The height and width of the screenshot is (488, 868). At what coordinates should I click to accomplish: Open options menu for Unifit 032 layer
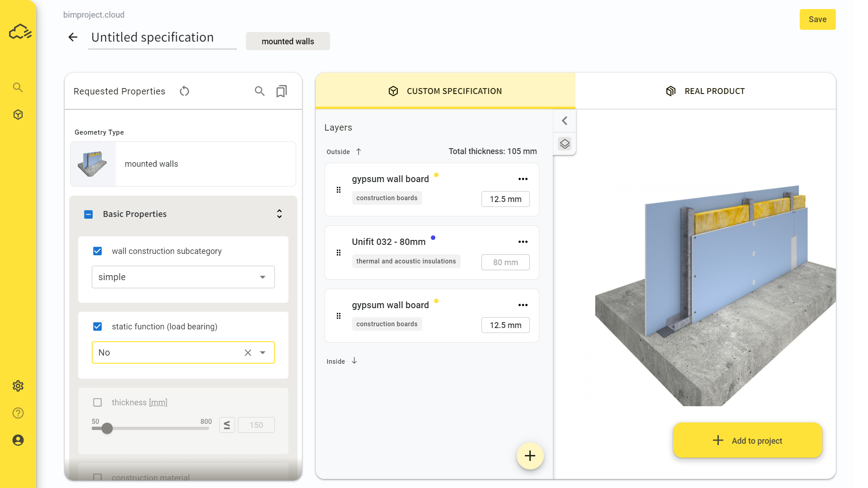click(x=523, y=242)
